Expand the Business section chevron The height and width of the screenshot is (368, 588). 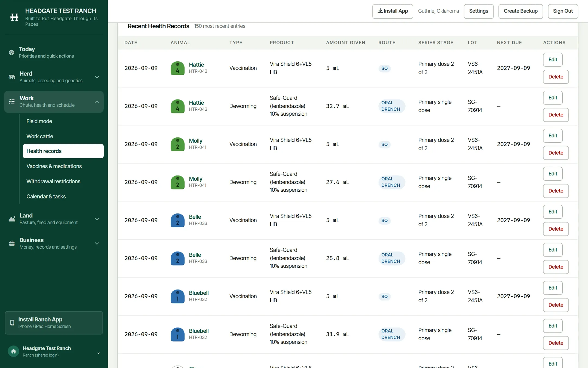click(97, 243)
